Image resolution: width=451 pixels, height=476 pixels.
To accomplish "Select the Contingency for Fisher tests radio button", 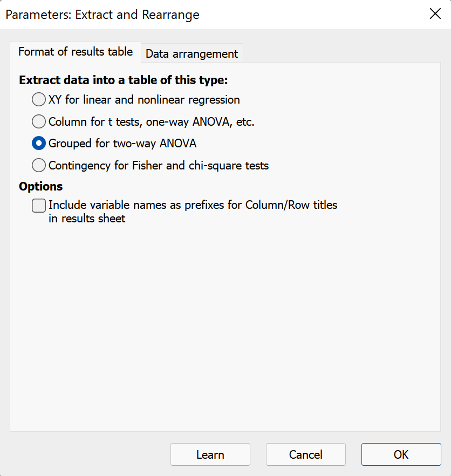I will pyautogui.click(x=39, y=165).
